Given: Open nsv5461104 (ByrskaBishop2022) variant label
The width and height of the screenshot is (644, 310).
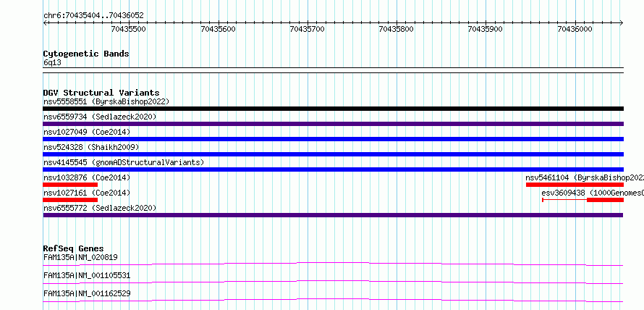Looking at the screenshot, I should (x=585, y=177).
